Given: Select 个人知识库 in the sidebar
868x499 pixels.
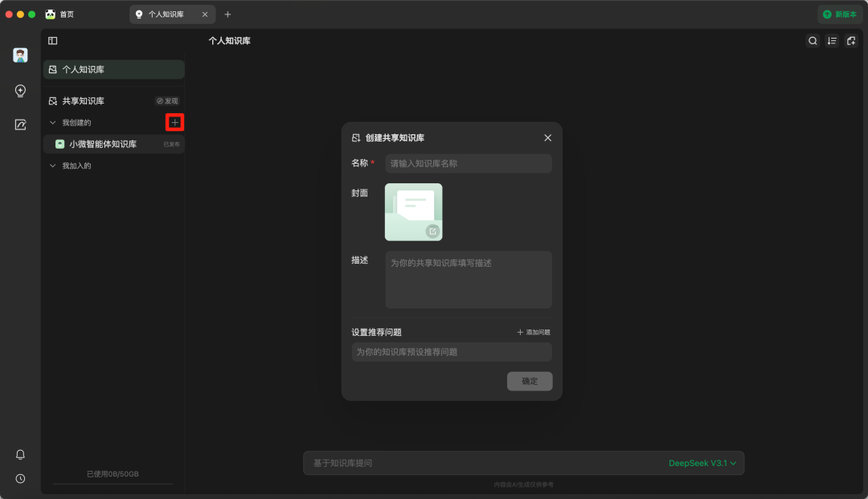Looking at the screenshot, I should (113, 70).
